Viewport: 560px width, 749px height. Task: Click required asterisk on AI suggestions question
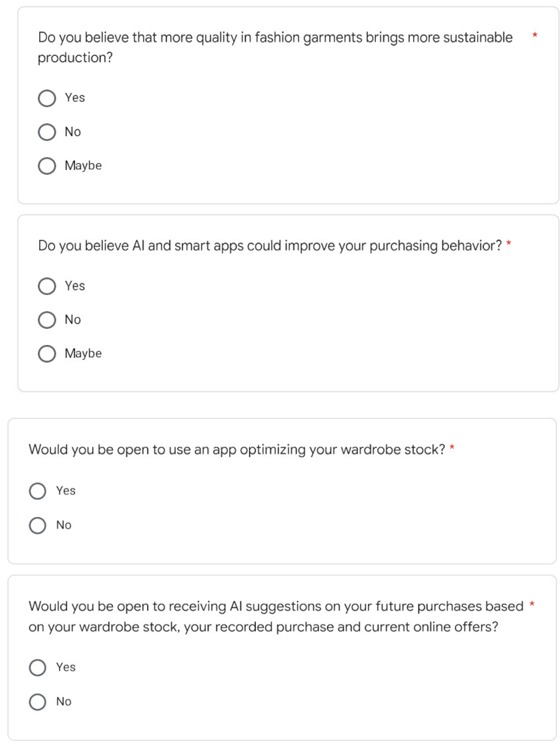[532, 604]
